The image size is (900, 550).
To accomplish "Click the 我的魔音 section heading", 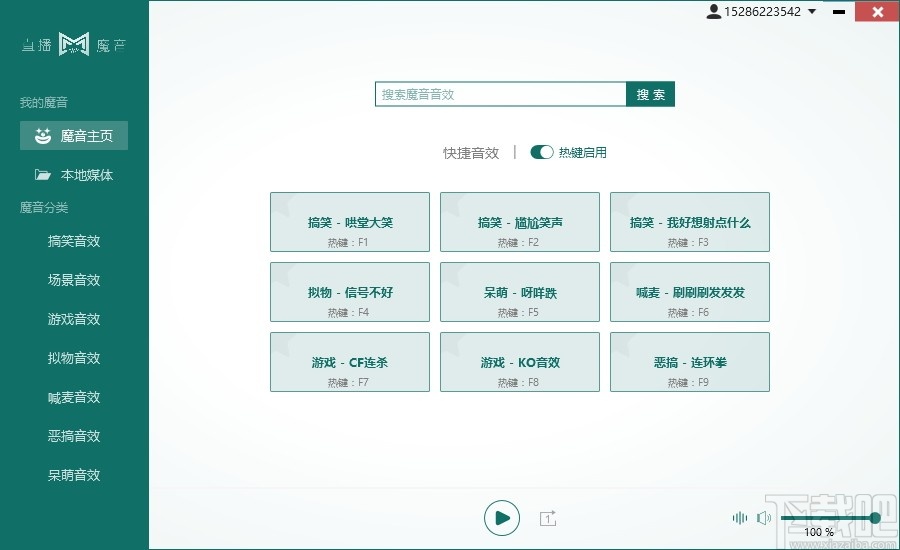I will click(44, 102).
